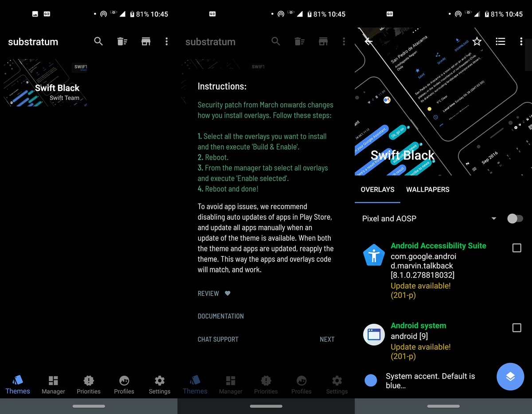Check the Android Accessibility Suite overlay
Viewport: 532px width, 414px height.
(516, 248)
